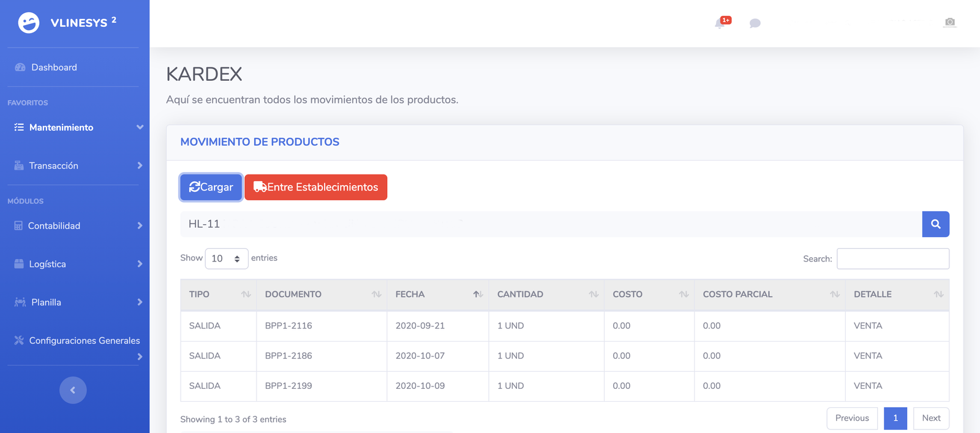Collapse sidebar with round arrow button
980x433 pixels.
[x=73, y=390]
